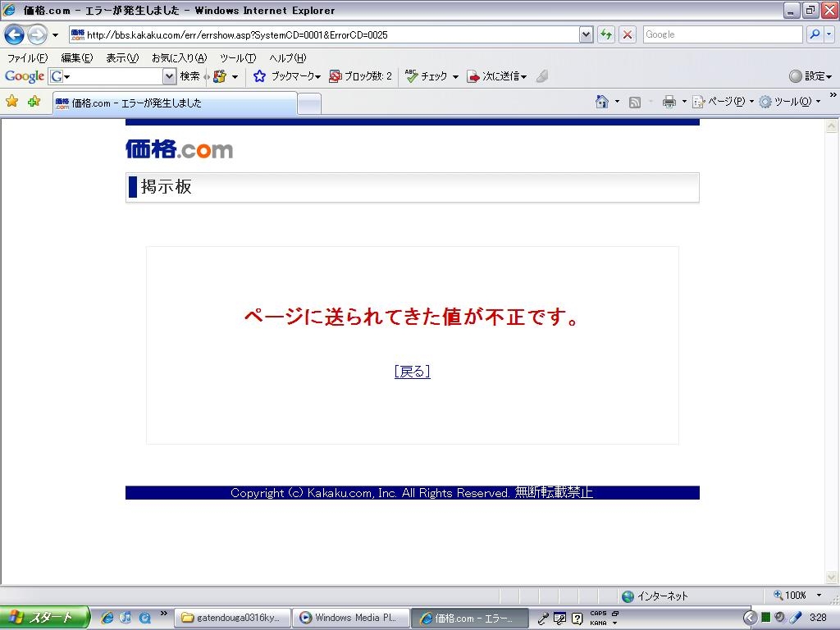The height and width of the screenshot is (630, 840).
Task: Click the popup blocker ブロック数: 2 button
Action: coord(361,76)
